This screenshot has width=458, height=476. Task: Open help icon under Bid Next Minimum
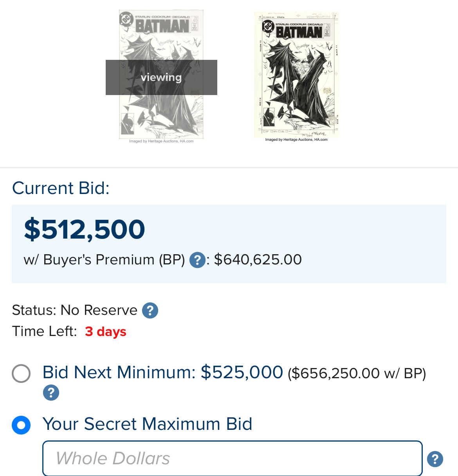point(51,393)
